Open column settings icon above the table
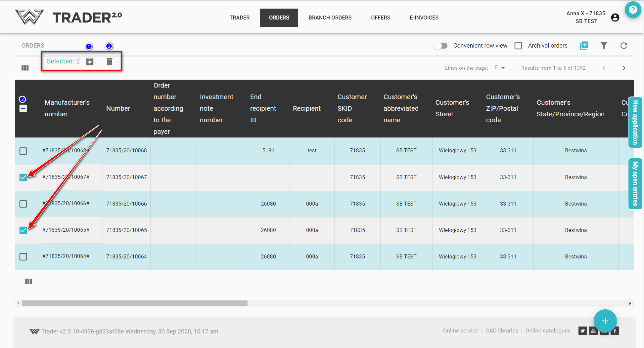This screenshot has height=348, width=644. (x=25, y=68)
